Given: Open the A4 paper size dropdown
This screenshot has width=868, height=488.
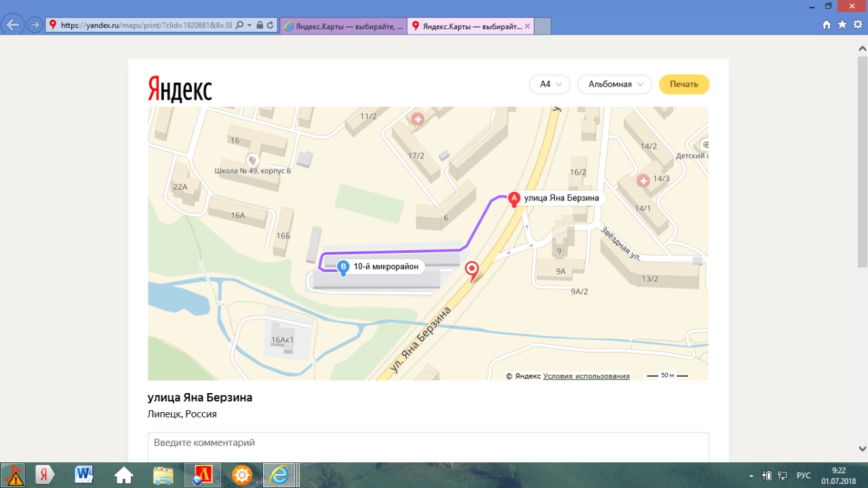Looking at the screenshot, I should (x=549, y=84).
